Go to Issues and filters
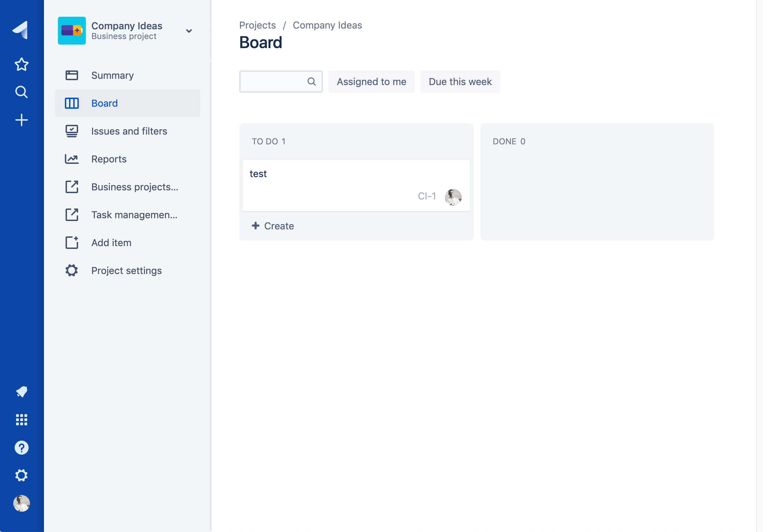The image size is (763, 532). [x=129, y=131]
